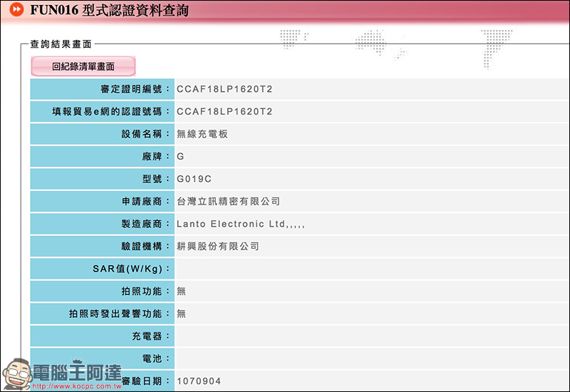Click the 審定證明編號 value CCAF18LP1620T2
570x392 pixels.
(224, 89)
